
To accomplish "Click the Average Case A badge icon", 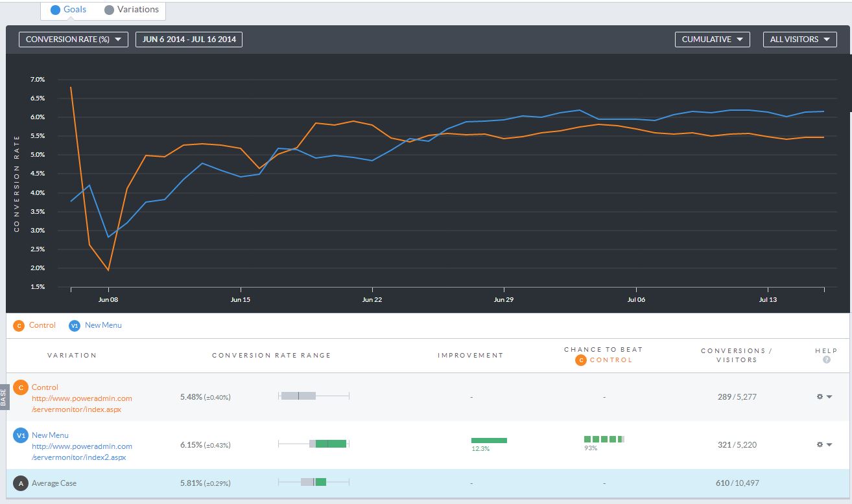I will point(20,483).
